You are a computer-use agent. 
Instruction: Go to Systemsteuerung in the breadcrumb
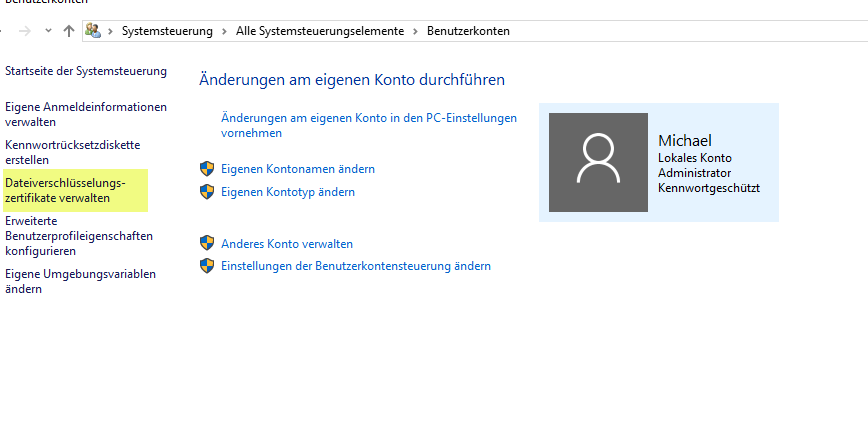pos(167,31)
